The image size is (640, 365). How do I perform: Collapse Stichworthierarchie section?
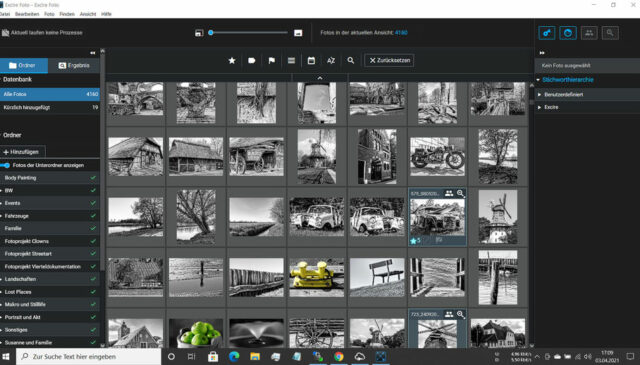pos(538,80)
